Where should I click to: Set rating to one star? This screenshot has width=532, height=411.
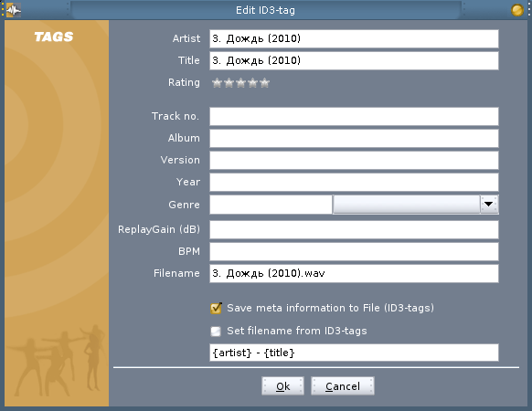click(x=218, y=83)
